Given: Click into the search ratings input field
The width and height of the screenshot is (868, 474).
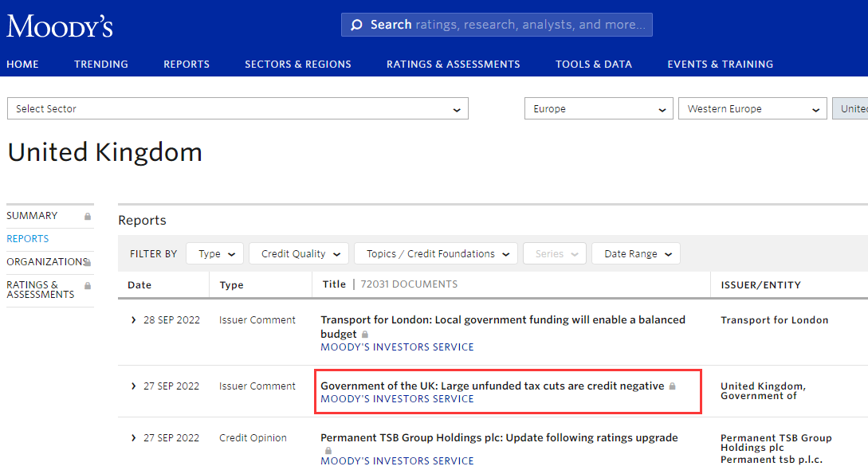Looking at the screenshot, I should click(510, 25).
